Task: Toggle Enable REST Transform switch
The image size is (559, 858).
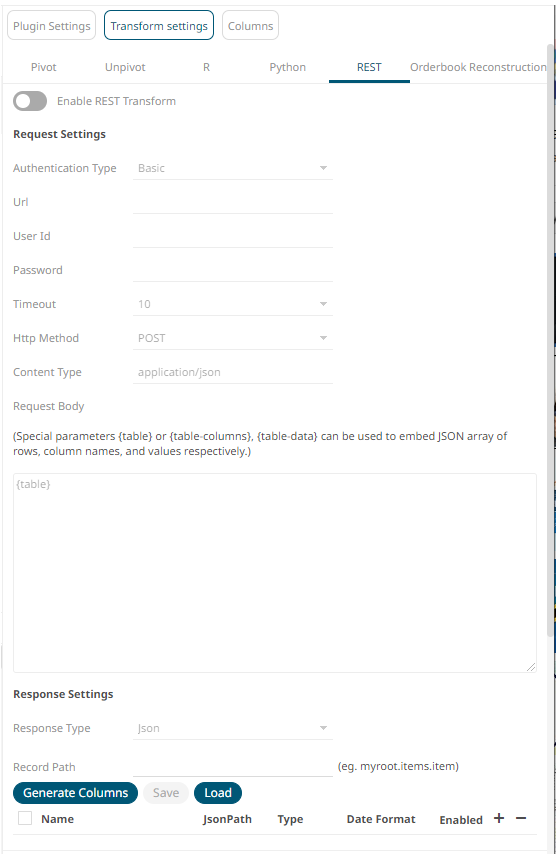Action: [x=30, y=101]
